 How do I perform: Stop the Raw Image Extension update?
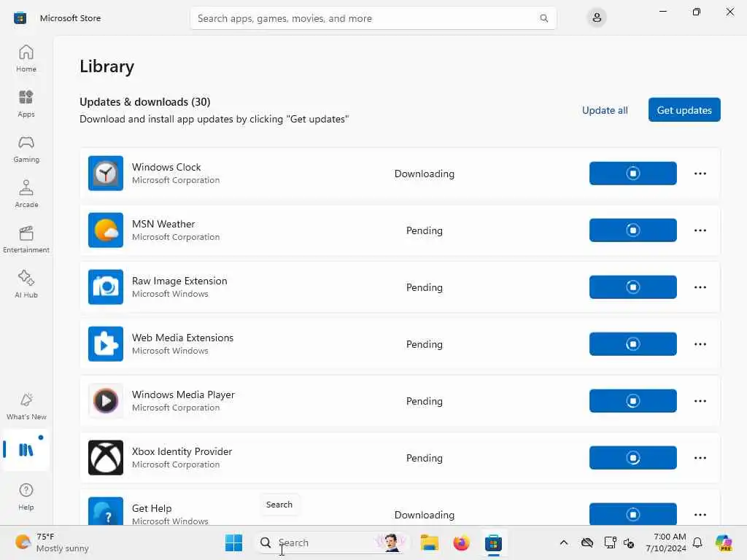[632, 287]
